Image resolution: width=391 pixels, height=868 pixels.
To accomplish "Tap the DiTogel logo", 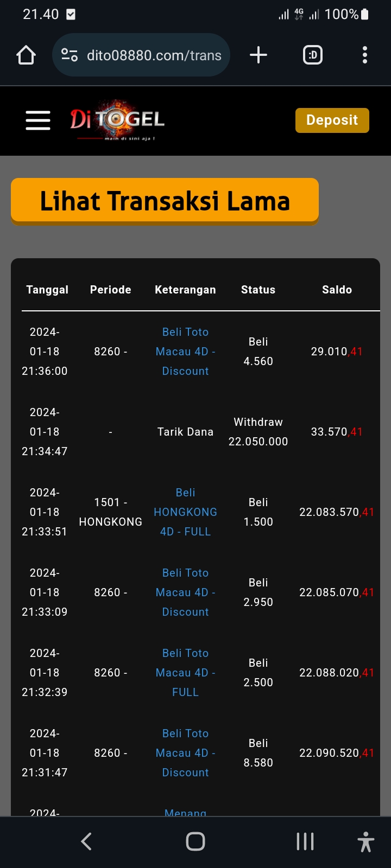I will [x=117, y=120].
